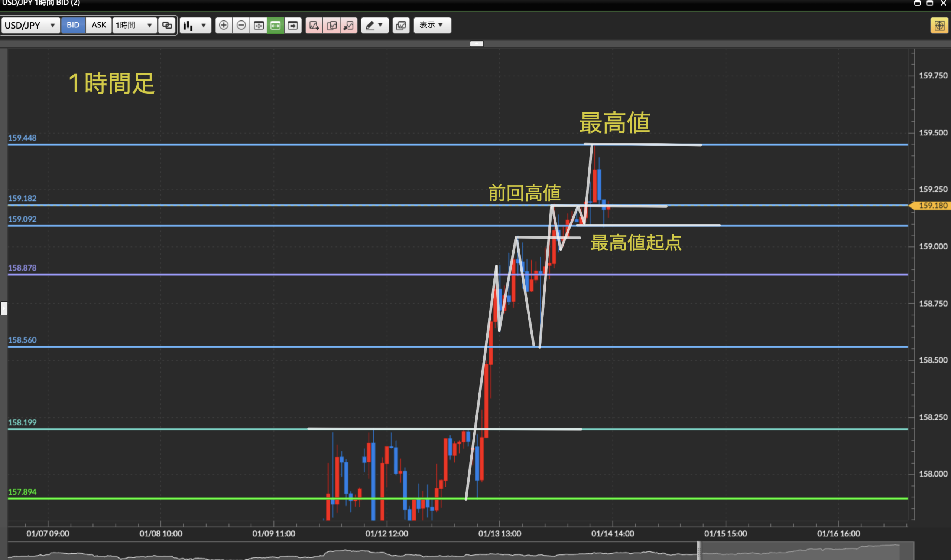This screenshot has width=951, height=560.
Task: Toggle the chart link chain button
Action: (167, 25)
